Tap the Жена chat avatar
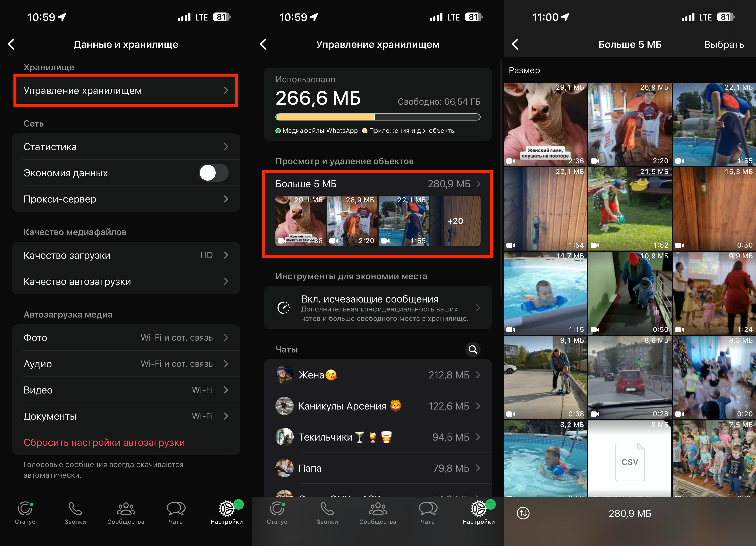The width and height of the screenshot is (756, 546). [284, 375]
